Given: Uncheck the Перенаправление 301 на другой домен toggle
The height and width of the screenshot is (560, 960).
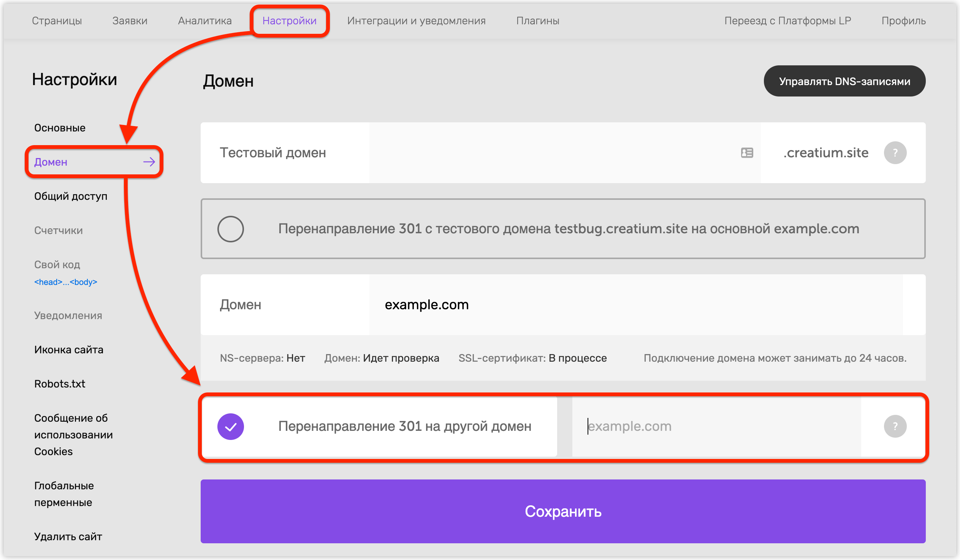Looking at the screenshot, I should [230, 426].
